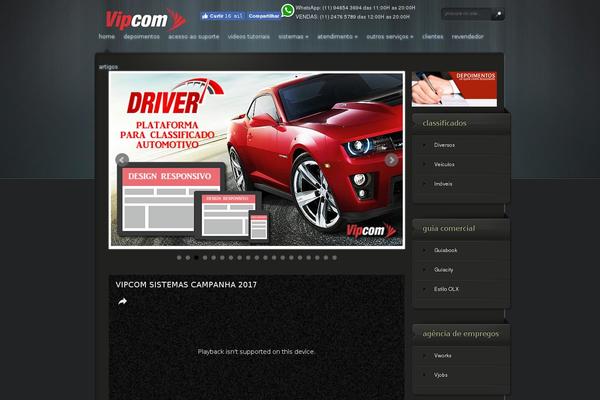Click the classificados section heading
The image size is (600, 400).
[x=444, y=123]
